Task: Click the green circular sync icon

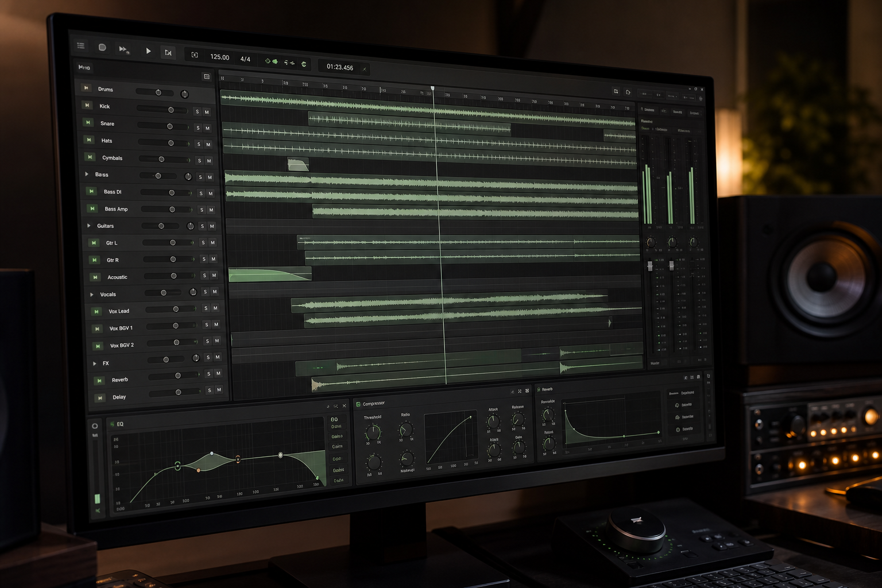Action: coord(304,64)
